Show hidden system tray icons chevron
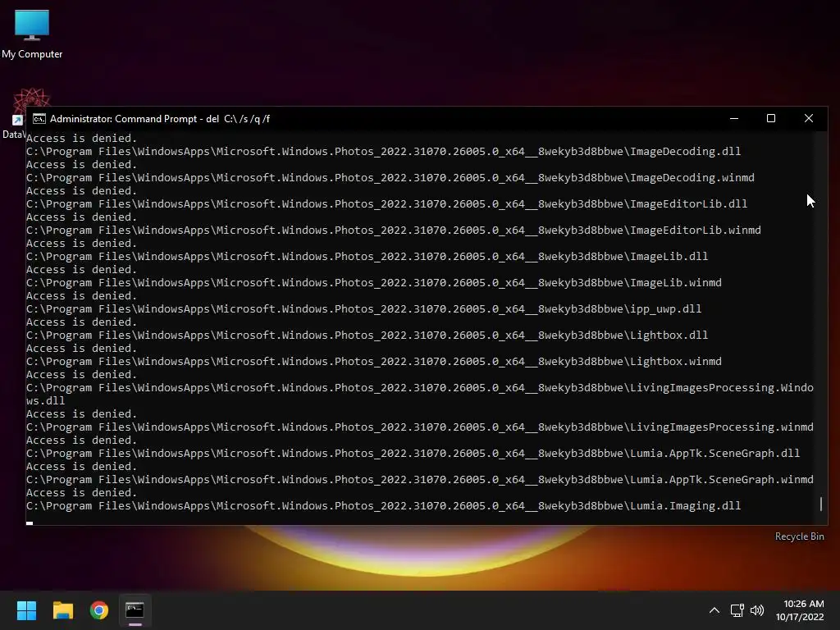The image size is (840, 630). click(714, 610)
